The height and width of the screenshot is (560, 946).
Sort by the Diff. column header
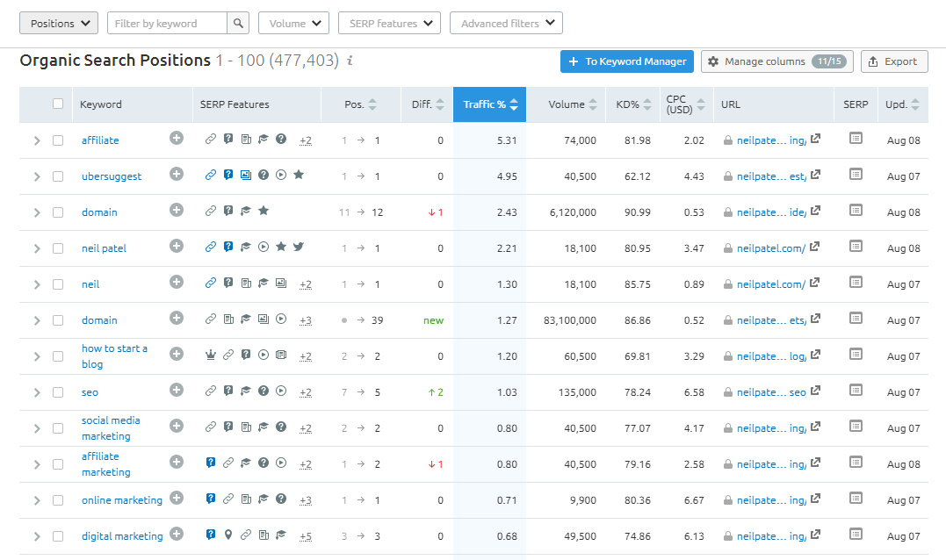(x=427, y=104)
